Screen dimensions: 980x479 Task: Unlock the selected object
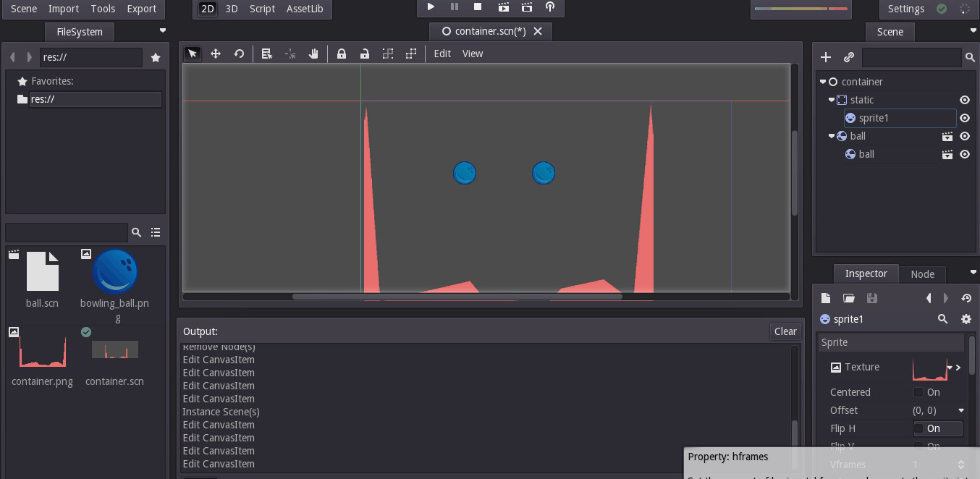point(365,54)
